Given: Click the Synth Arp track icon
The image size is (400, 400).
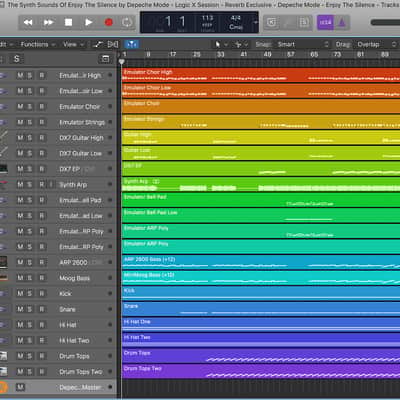Looking at the screenshot, I should click(4, 184).
